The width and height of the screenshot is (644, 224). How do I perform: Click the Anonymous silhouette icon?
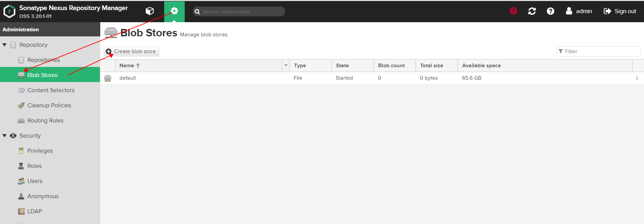click(x=21, y=196)
